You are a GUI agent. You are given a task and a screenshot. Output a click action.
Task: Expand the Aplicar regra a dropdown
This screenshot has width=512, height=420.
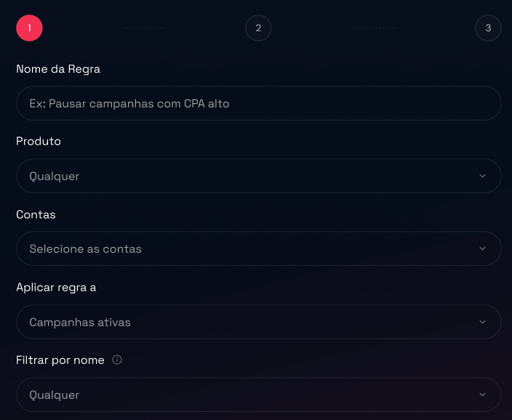[x=247, y=322]
